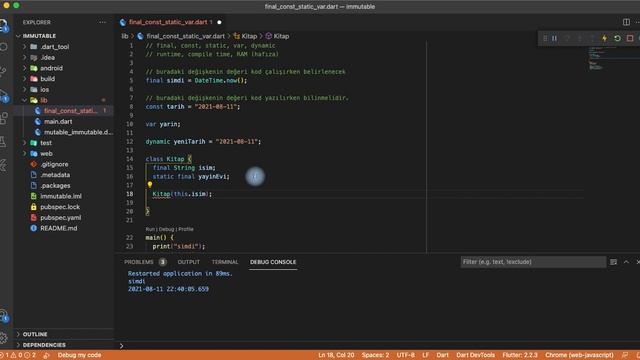
Task: Click the Filter input in debug console
Action: [x=533, y=262]
